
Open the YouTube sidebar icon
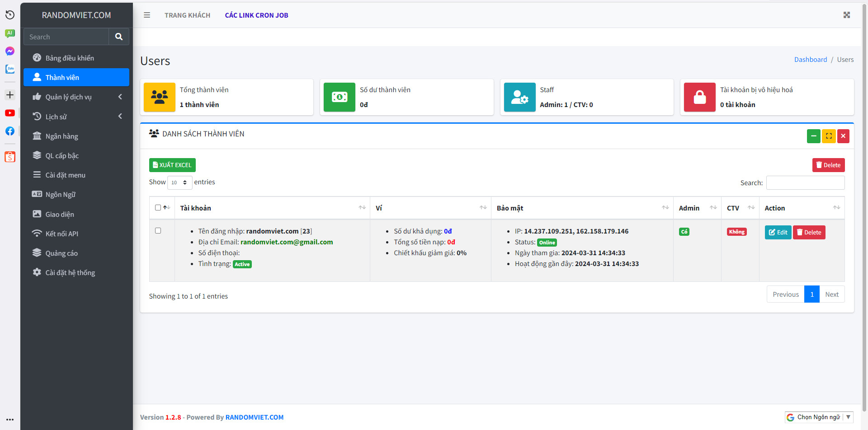(10, 113)
